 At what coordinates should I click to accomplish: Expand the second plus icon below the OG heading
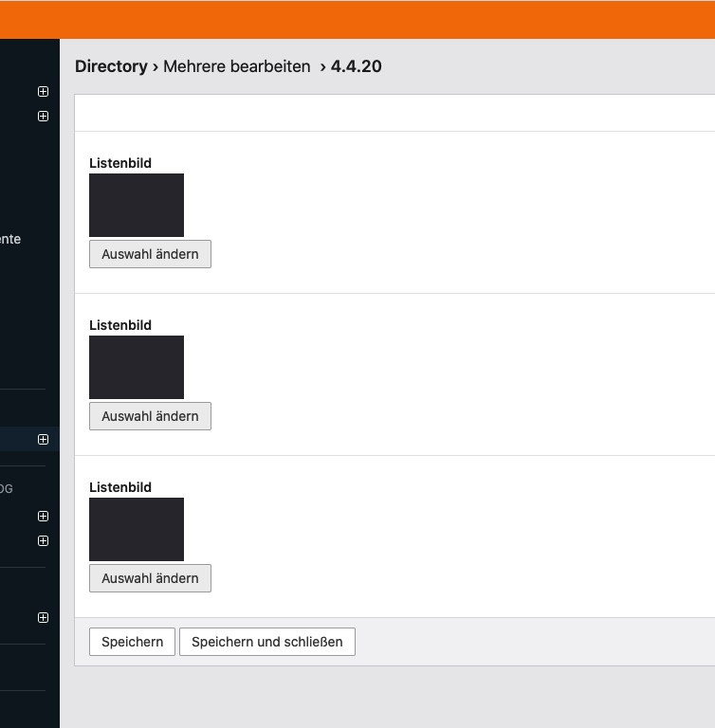click(x=43, y=541)
